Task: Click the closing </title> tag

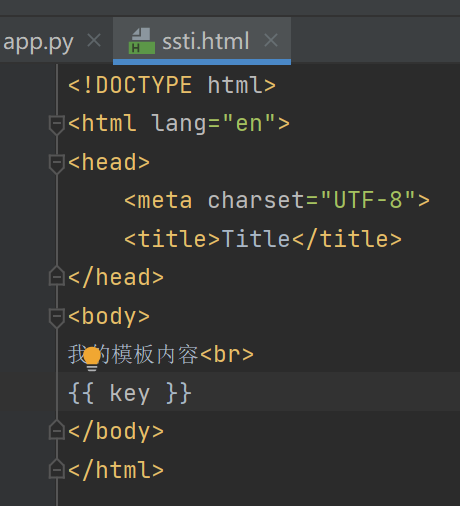Action: (x=347, y=239)
